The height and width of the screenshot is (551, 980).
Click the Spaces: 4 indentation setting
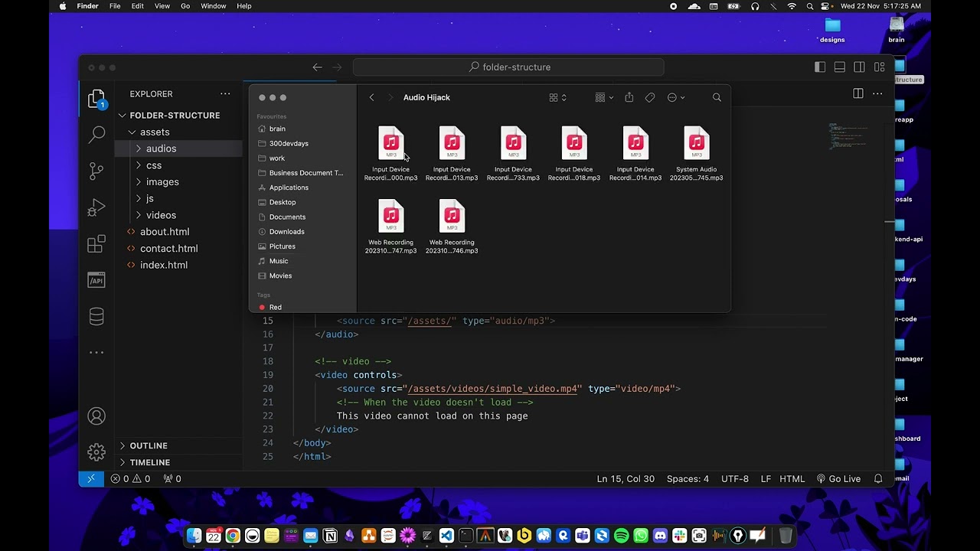(688, 479)
